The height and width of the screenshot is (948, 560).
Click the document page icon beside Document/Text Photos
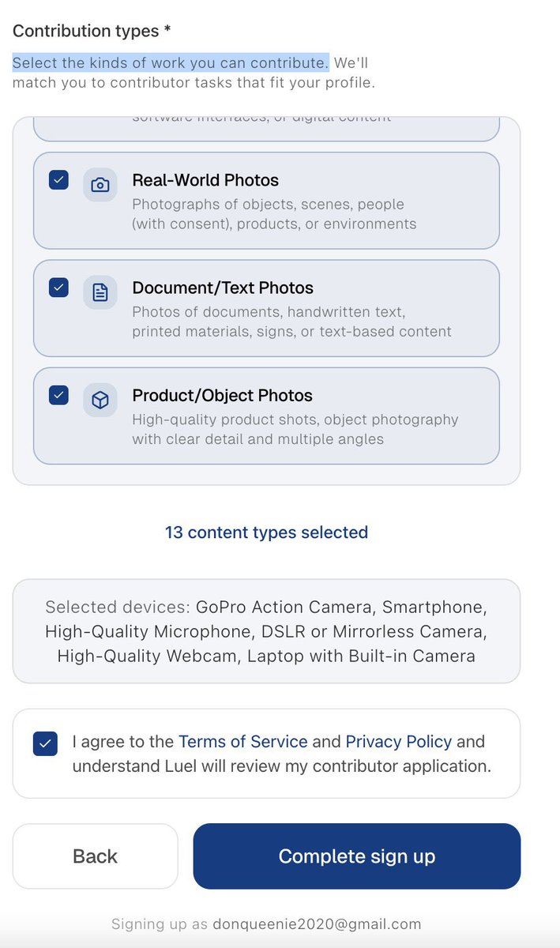pos(100,292)
